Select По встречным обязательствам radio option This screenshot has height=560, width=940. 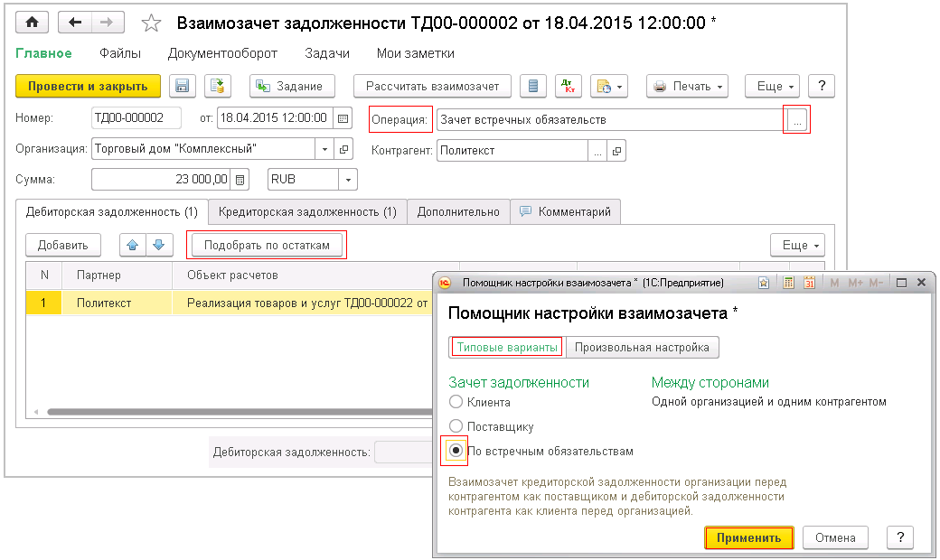tap(456, 451)
